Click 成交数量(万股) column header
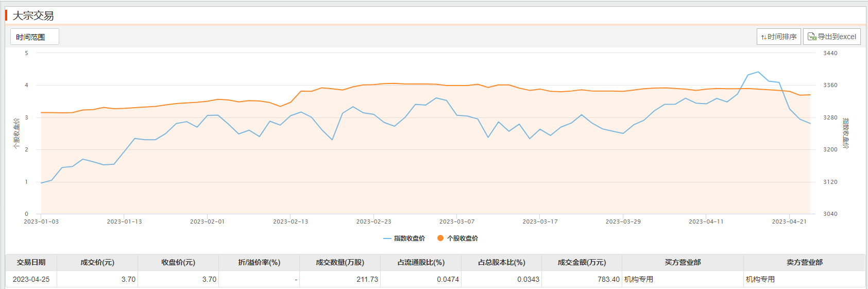 340,262
